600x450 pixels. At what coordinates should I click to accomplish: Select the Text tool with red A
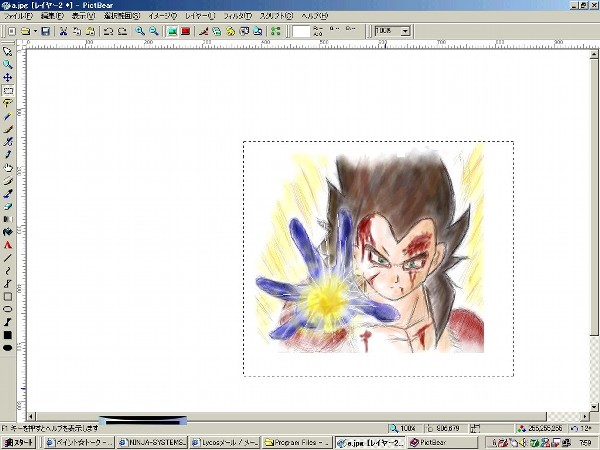pyautogui.click(x=7, y=244)
